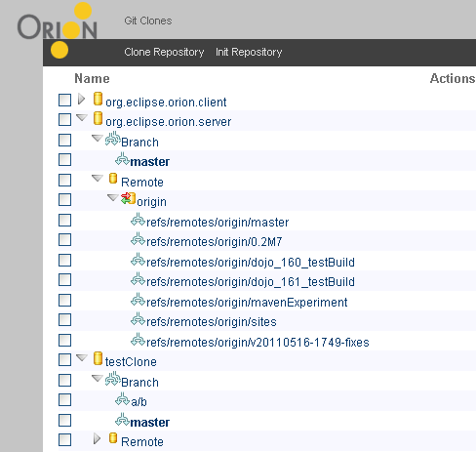The height and width of the screenshot is (452, 476).
Task: Open Init Repository command
Action: [x=249, y=52]
